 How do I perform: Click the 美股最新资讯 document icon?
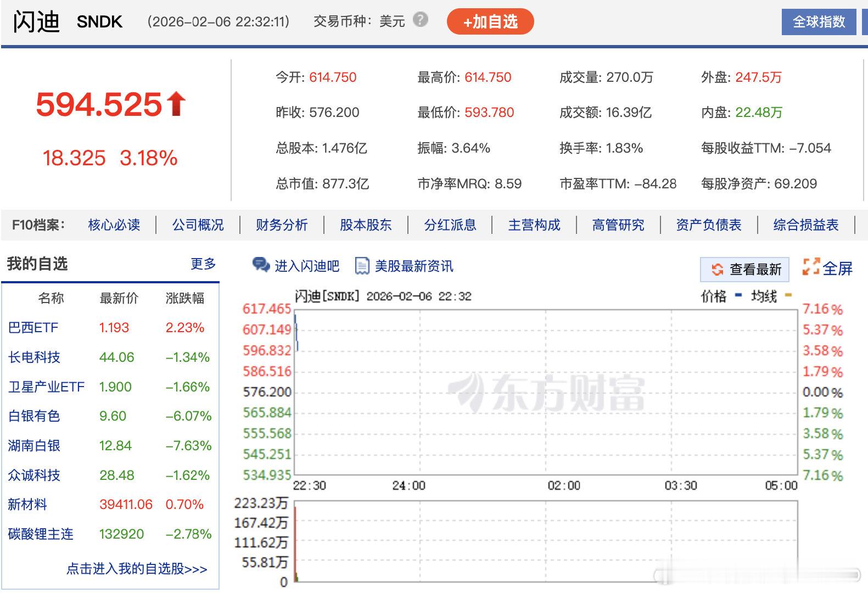(362, 266)
